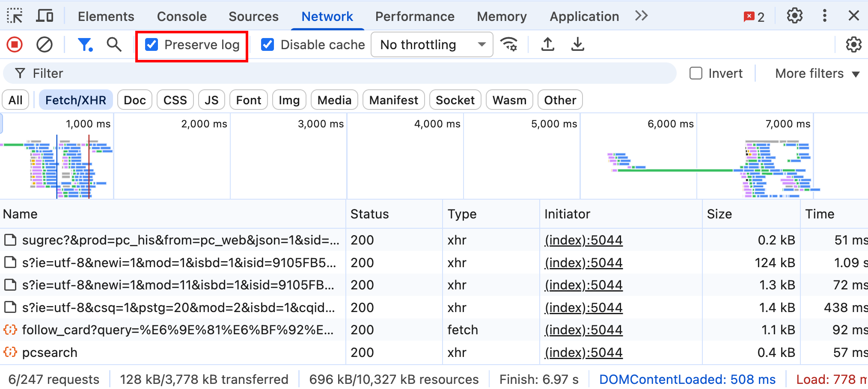This screenshot has height=389, width=868.
Task: Uncheck the Preserve log checkbox
Action: (x=152, y=44)
